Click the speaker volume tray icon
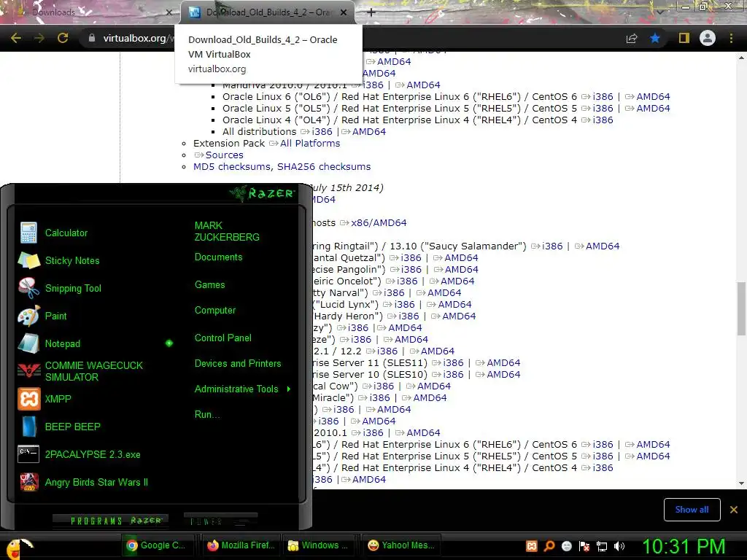 pyautogui.click(x=619, y=546)
